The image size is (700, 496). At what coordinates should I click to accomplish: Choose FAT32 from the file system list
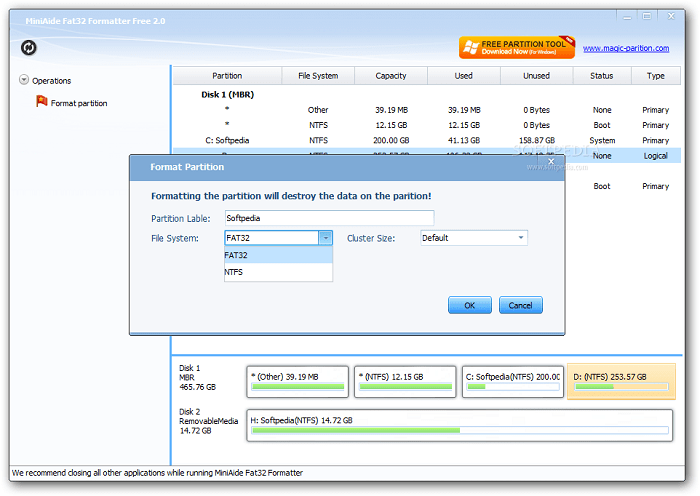[278, 255]
